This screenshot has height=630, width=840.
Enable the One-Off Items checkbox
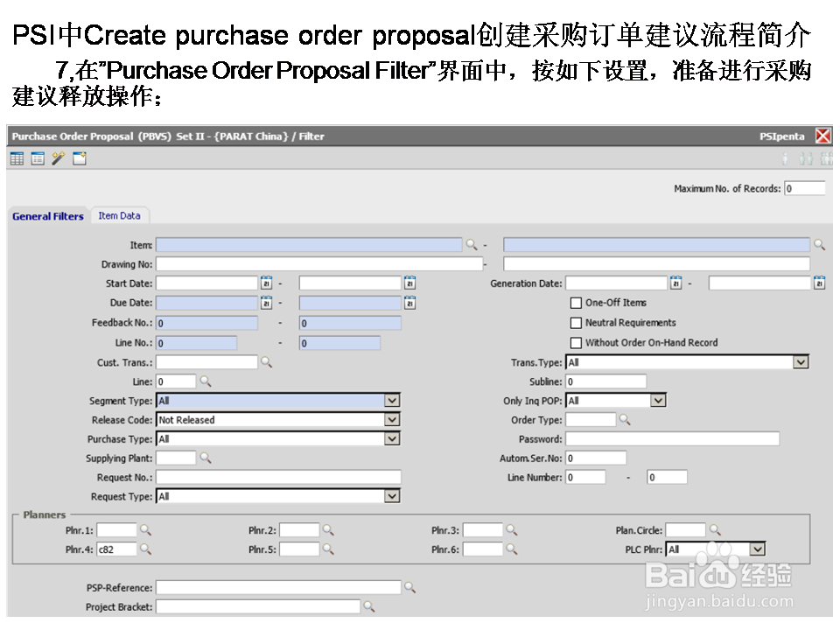pos(576,304)
